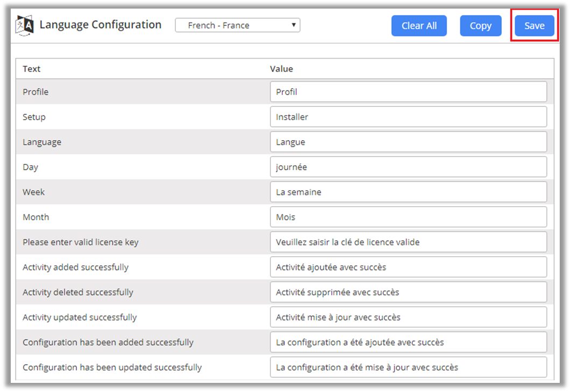Select Activity deleted successfully value field

(x=408, y=292)
